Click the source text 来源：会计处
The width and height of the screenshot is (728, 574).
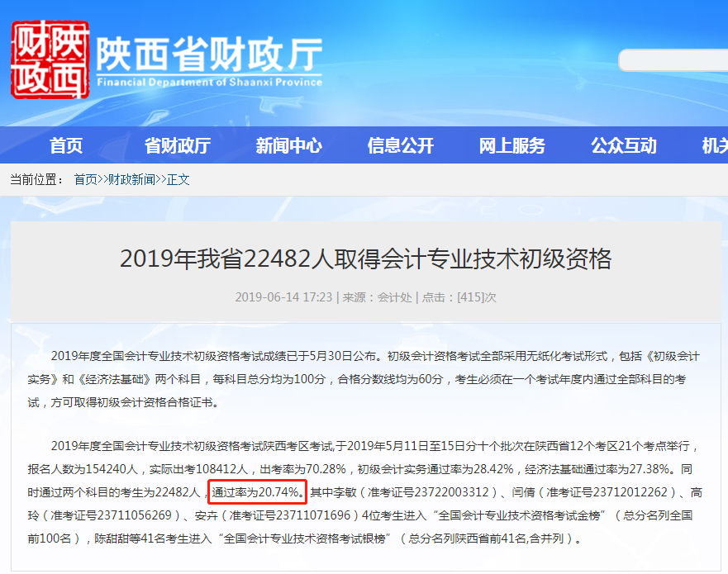(x=377, y=297)
